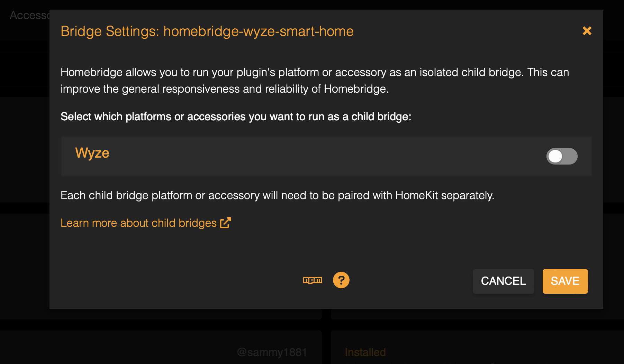Open the plugin's npm page via npm icon
Screen dimensions: 624x364
(313, 280)
